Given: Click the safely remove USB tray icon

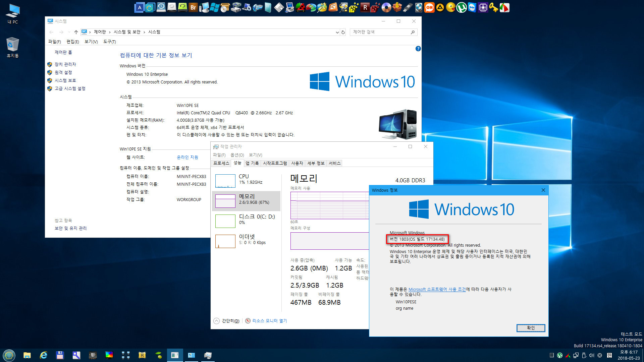Looking at the screenshot, I should pos(584,355).
